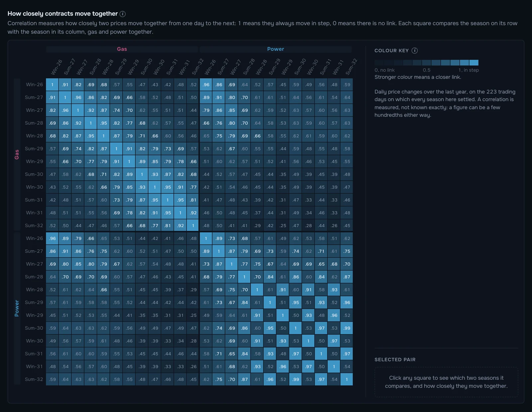This screenshot has height=412, width=532.
Task: Click 'Stronger colour means a closer link.' text
Action: click(418, 77)
